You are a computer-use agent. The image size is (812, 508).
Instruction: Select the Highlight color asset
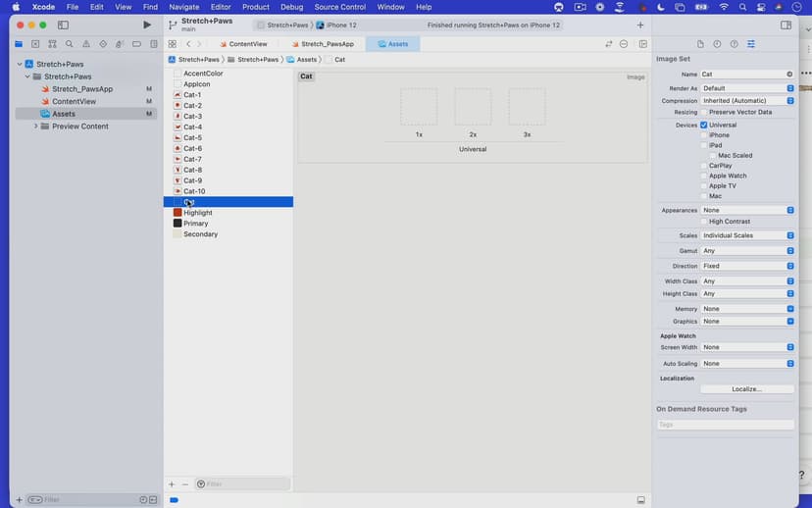pyautogui.click(x=197, y=213)
